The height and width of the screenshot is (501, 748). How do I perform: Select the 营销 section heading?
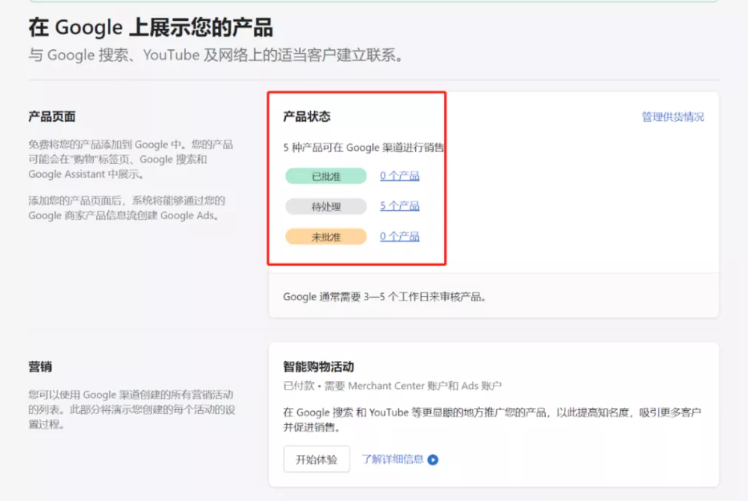(40, 366)
